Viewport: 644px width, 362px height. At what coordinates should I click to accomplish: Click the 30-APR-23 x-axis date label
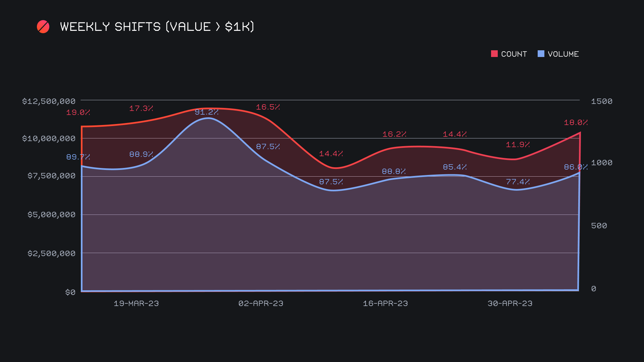click(510, 303)
